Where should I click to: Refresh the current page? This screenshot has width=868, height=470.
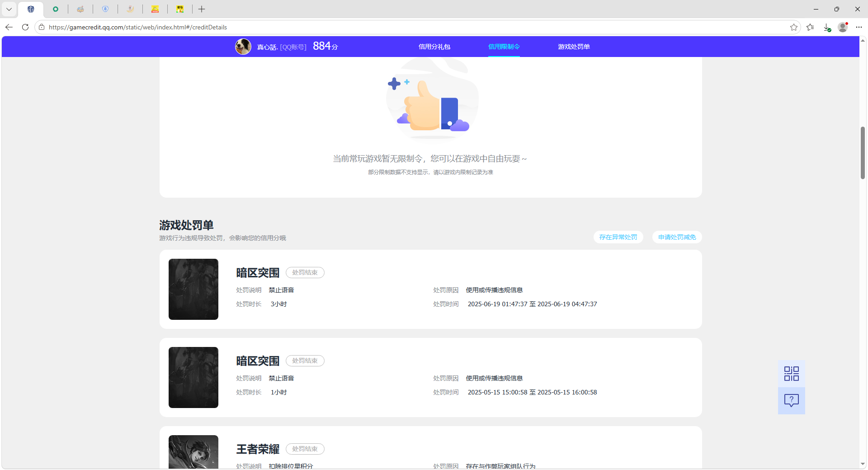pos(25,27)
